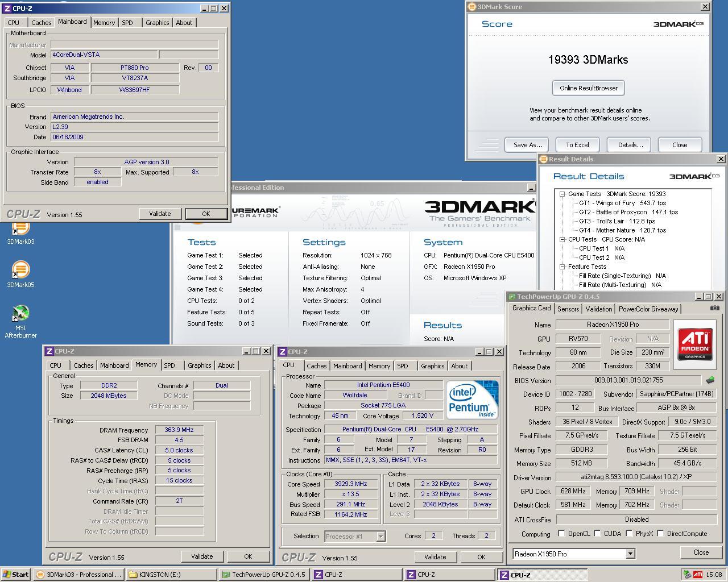The image size is (728, 582).
Task: Click the ATI Radeon logo in GPU-Z
Action: [695, 344]
